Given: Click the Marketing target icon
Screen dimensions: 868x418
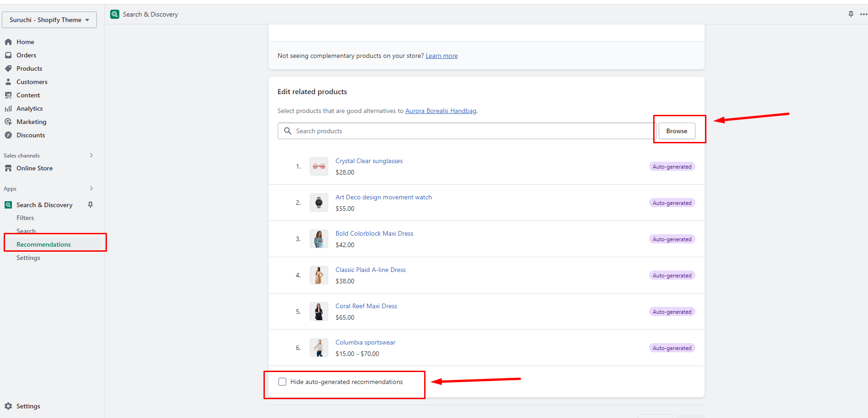Looking at the screenshot, I should coord(8,122).
